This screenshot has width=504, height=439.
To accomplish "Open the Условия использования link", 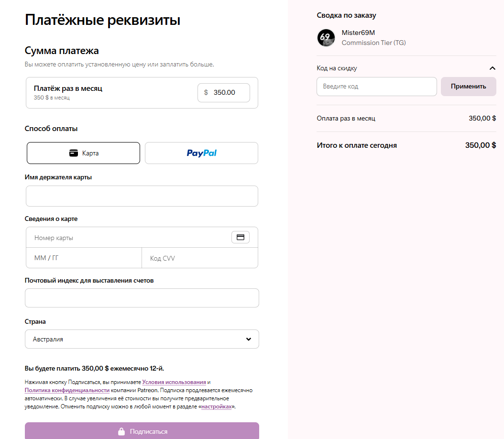I will pos(174,382).
